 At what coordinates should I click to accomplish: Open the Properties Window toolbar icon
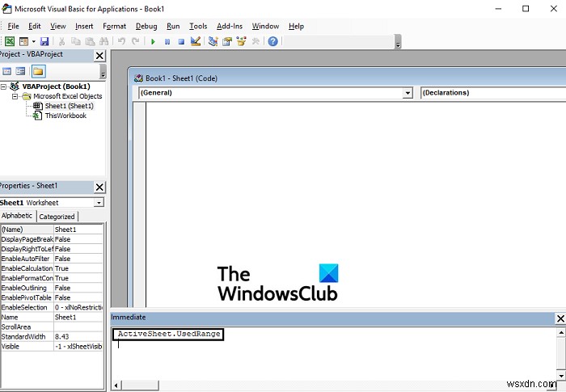(x=227, y=41)
